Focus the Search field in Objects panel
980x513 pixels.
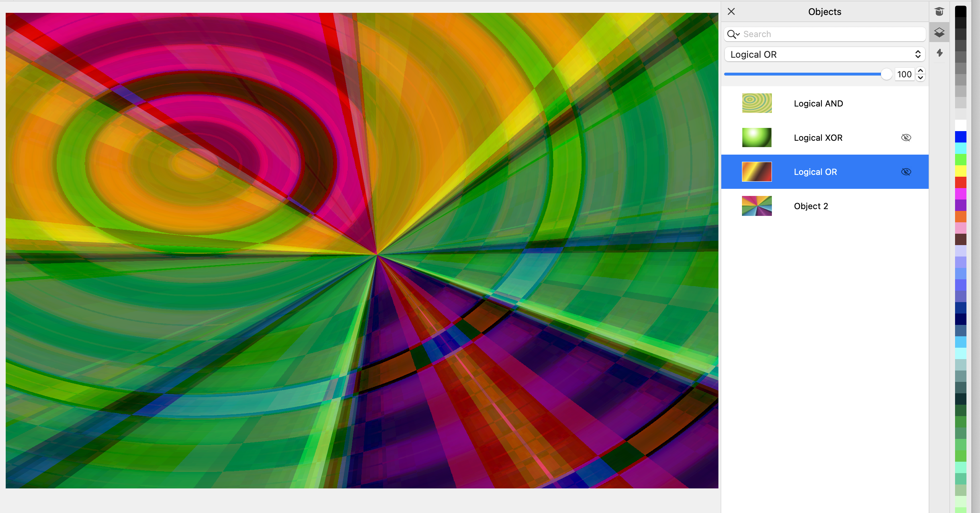825,34
